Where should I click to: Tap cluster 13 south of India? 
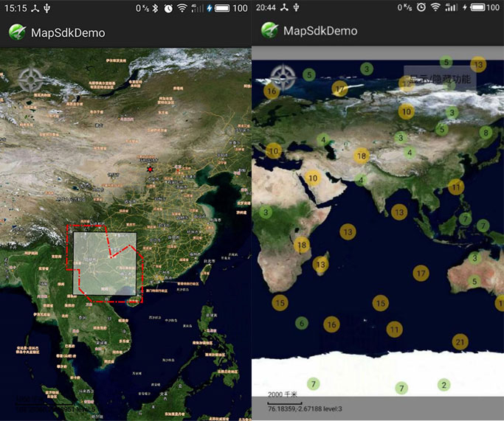(399, 212)
